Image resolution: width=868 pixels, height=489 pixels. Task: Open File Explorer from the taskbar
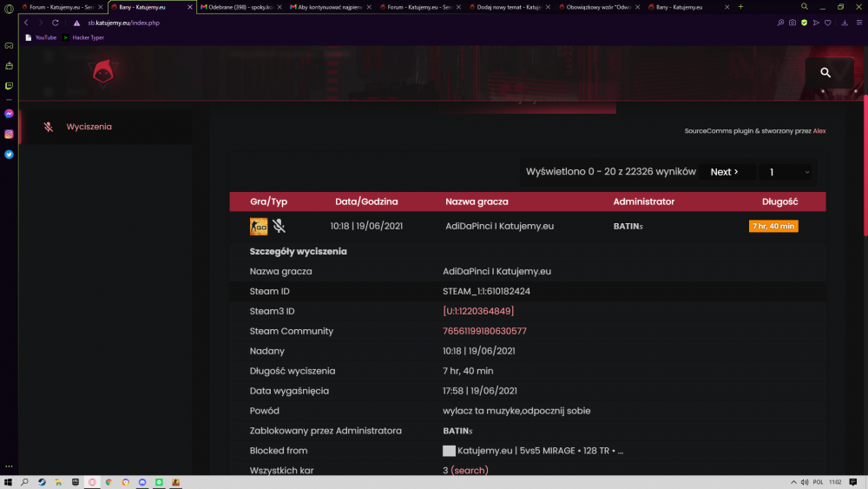click(x=58, y=482)
